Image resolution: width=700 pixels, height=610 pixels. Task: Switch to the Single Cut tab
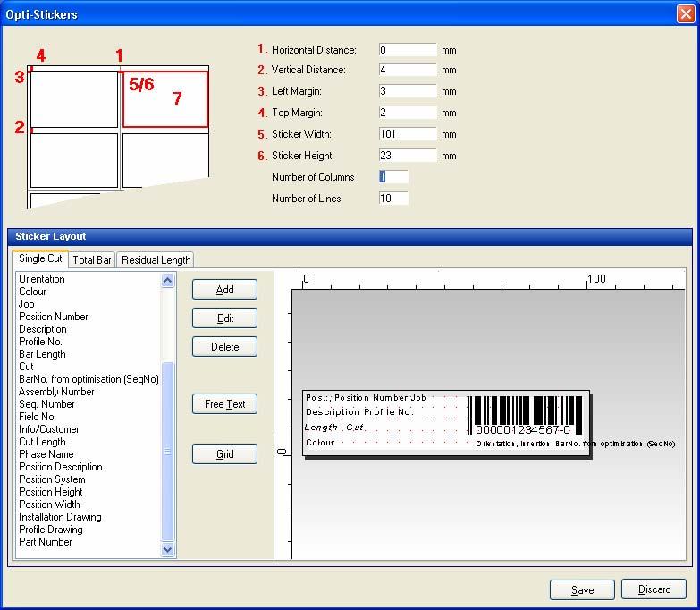(x=40, y=258)
